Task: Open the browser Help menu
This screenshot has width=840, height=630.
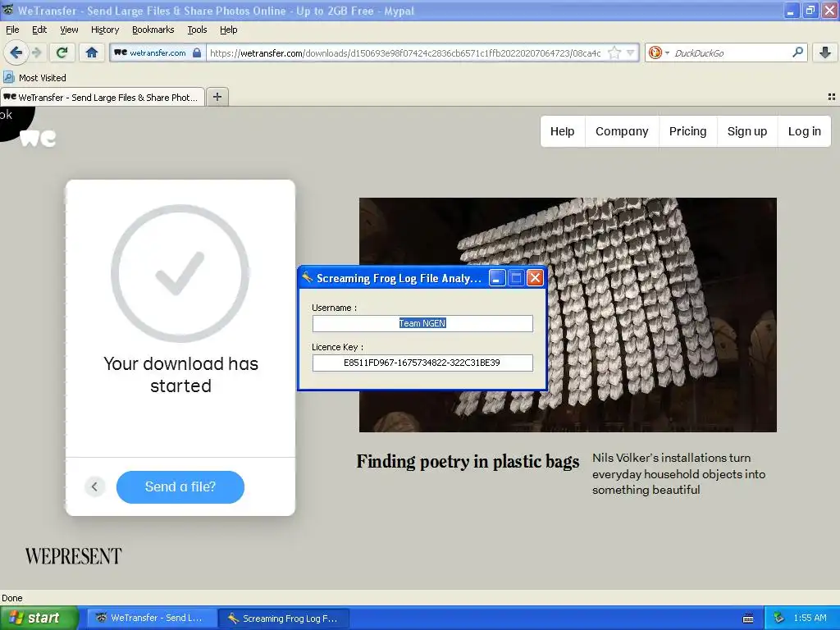Action: 228,30
